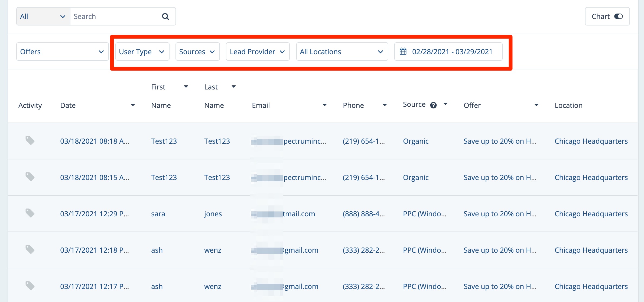Expand the Sources filter dropdown

197,52
